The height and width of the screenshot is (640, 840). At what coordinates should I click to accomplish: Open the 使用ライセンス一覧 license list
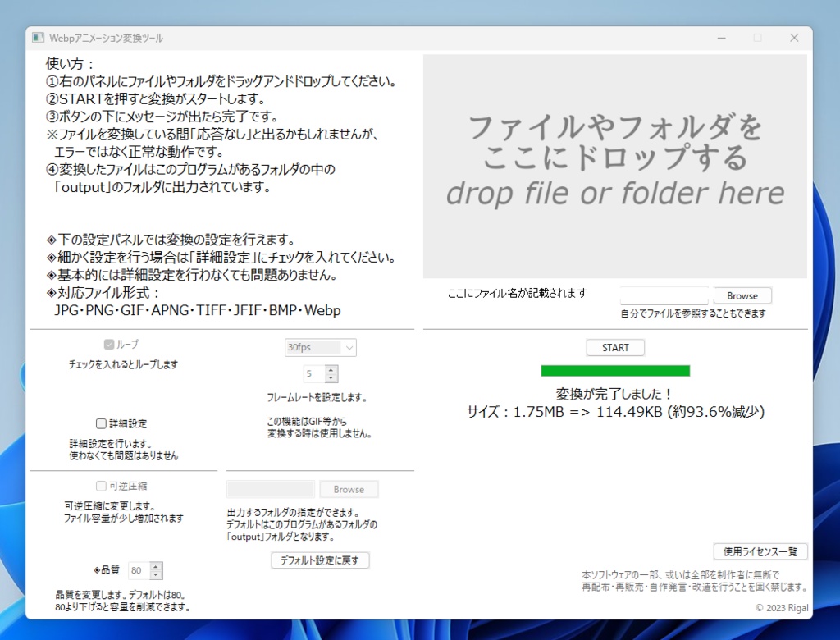[760, 551]
